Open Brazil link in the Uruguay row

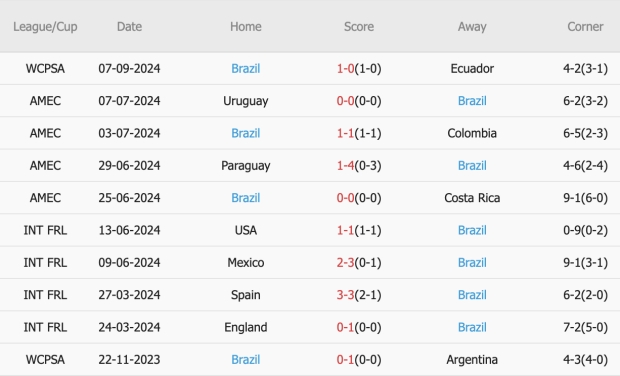click(472, 101)
